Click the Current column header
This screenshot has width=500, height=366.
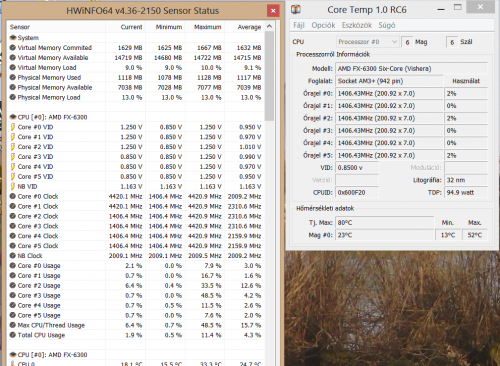(x=131, y=27)
